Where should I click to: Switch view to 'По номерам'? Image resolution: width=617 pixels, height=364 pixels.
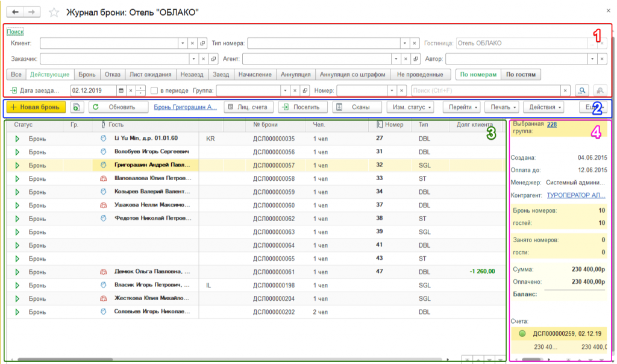tap(478, 75)
